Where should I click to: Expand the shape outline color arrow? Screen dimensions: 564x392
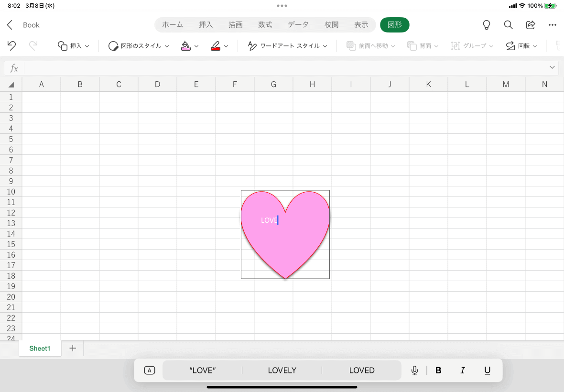click(x=226, y=46)
